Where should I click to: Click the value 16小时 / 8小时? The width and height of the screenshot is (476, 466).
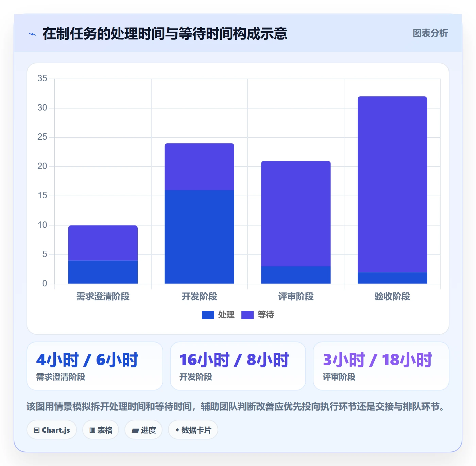pyautogui.click(x=234, y=360)
